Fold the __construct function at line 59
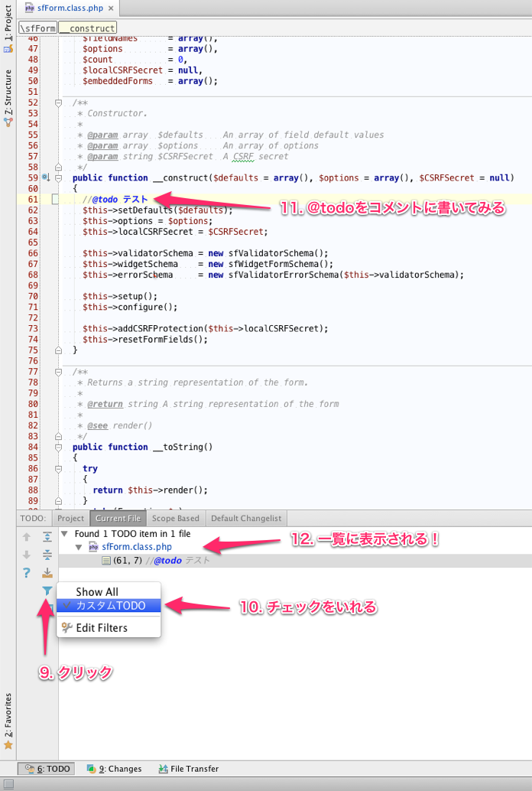 point(58,177)
